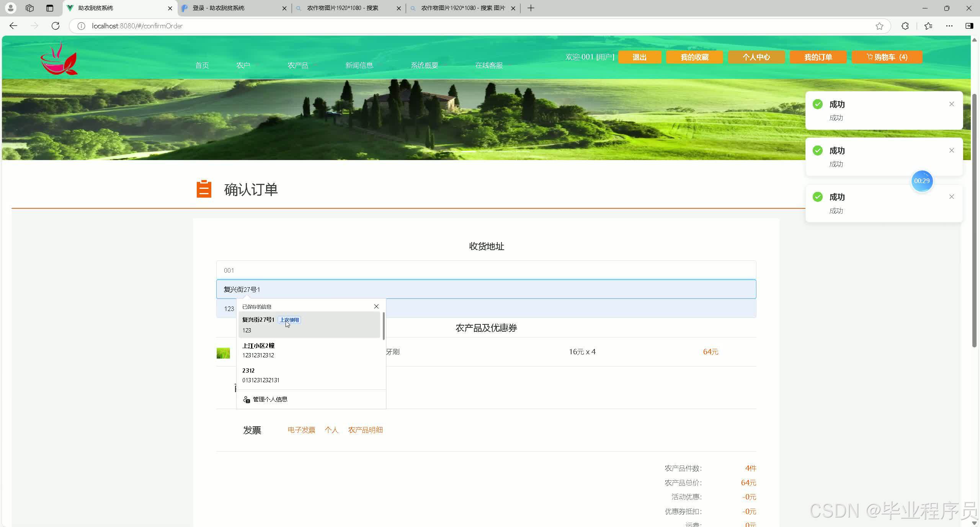
Task: Click 农产品明细 invoice option
Action: (x=365, y=430)
